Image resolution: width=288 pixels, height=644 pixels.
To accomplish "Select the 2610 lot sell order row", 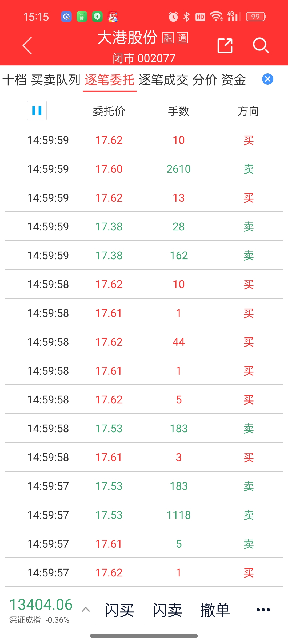I will coord(144,169).
